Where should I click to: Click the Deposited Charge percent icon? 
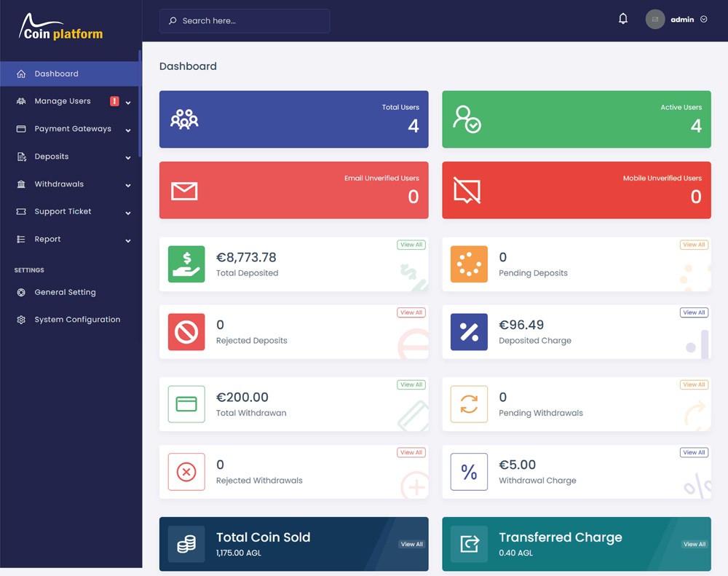[469, 332]
